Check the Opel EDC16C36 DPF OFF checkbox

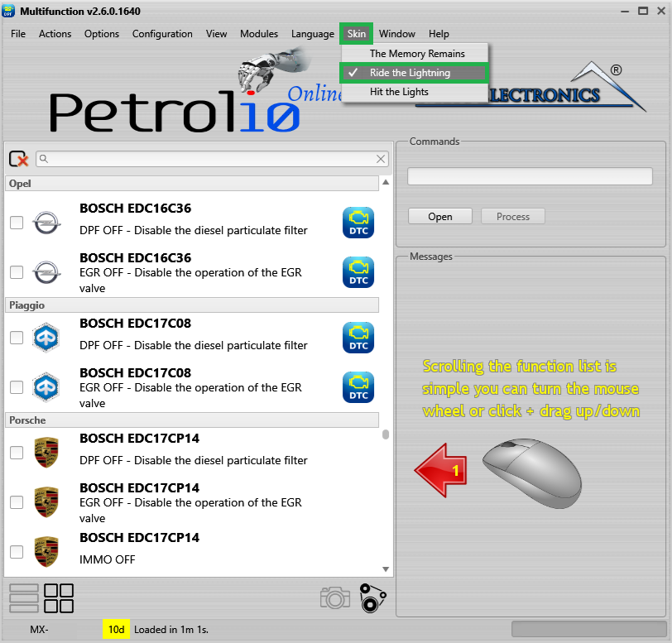[17, 223]
